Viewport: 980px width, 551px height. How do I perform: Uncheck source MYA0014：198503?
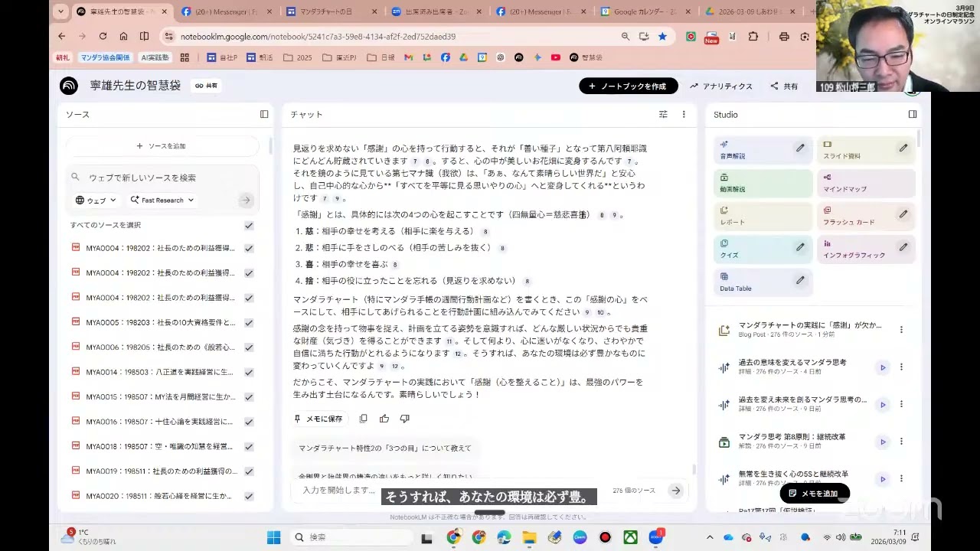[249, 372]
